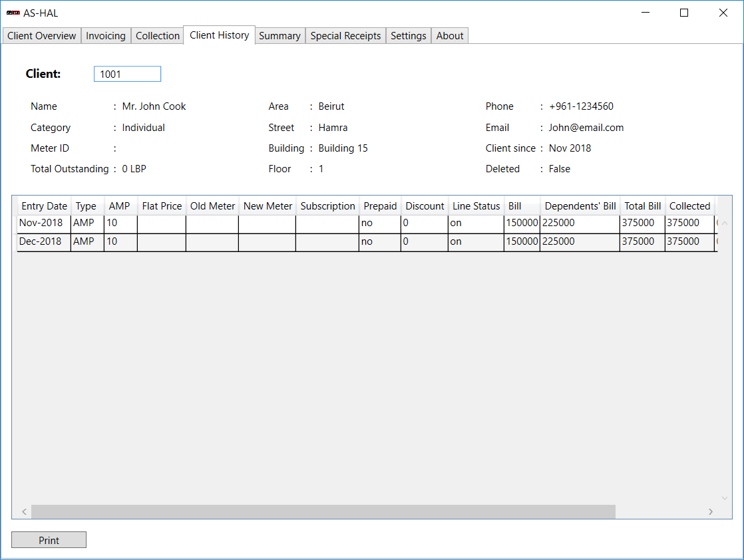Click the vertical scrollbar up arrow
Image resolution: width=744 pixels, height=560 pixels.
pyautogui.click(x=725, y=223)
